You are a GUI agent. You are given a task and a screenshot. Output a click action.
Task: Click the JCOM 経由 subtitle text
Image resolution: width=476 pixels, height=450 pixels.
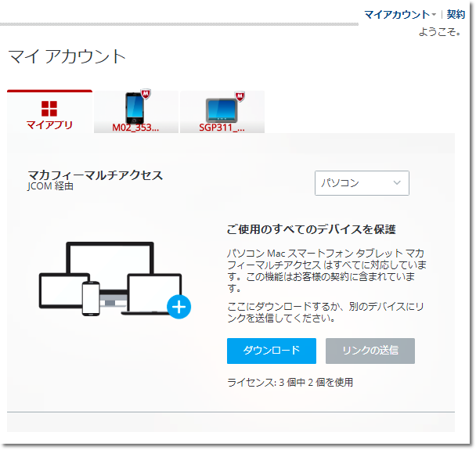(x=50, y=186)
